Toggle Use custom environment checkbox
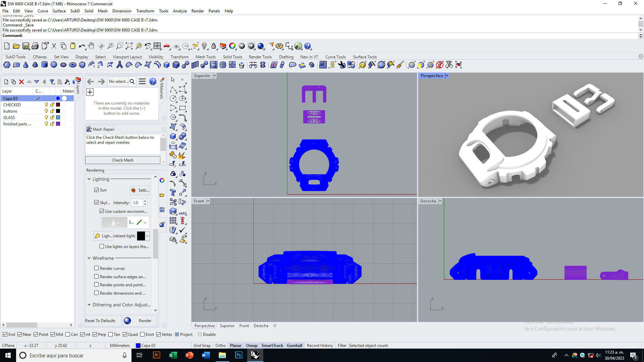 coord(102,211)
